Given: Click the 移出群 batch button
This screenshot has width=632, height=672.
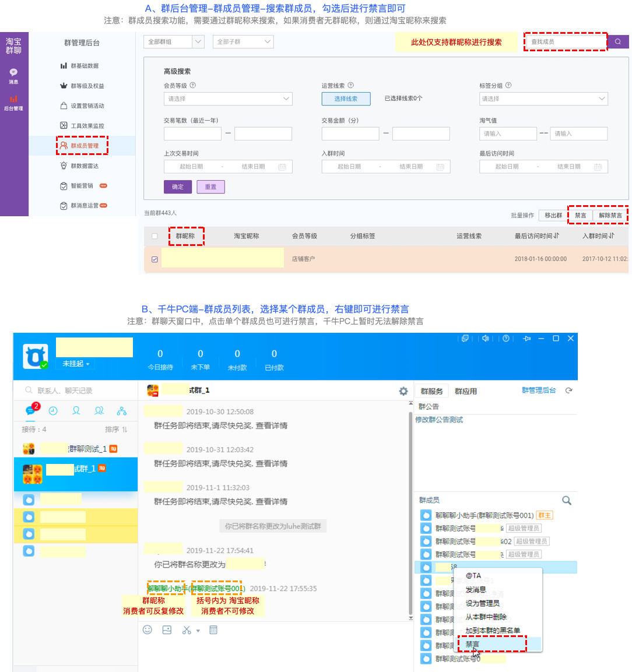Looking at the screenshot, I should (x=553, y=215).
